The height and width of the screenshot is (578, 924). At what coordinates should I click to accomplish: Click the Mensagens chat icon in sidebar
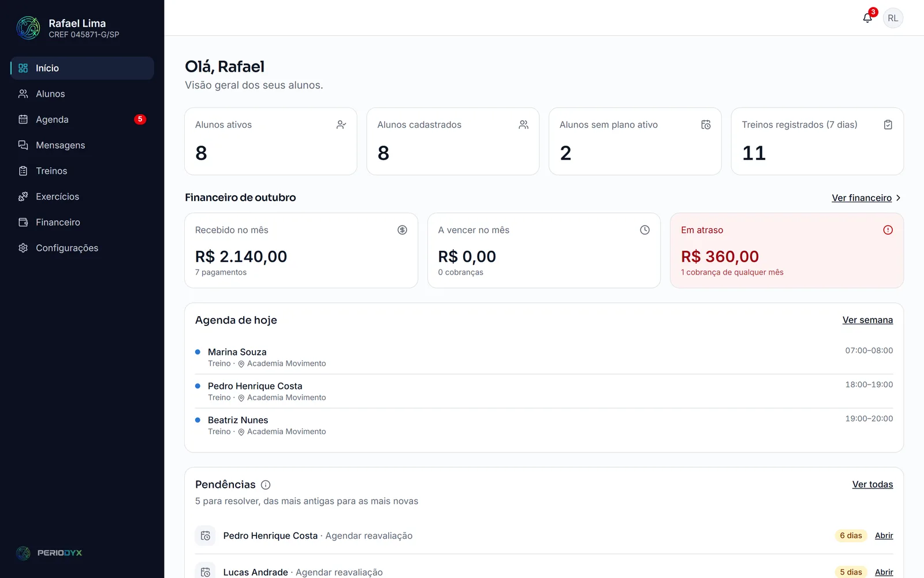point(23,145)
